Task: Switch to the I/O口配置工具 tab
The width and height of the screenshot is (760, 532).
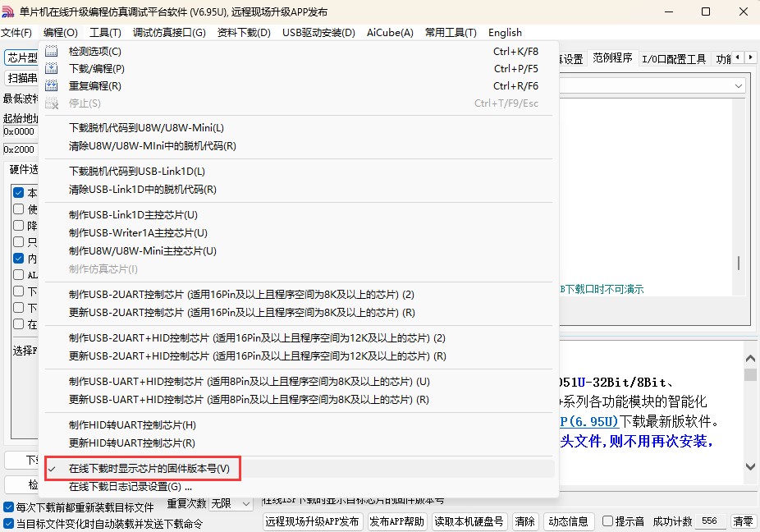Action: click(674, 59)
